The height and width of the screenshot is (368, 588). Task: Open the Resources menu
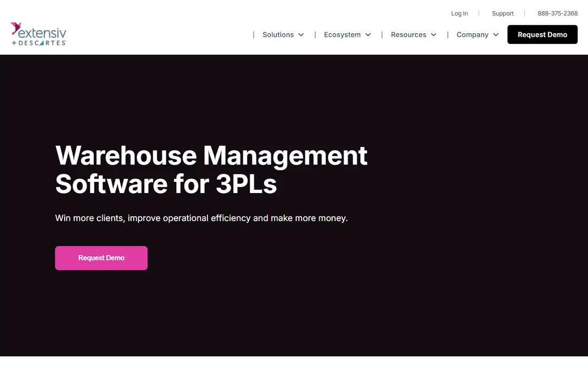(408, 35)
